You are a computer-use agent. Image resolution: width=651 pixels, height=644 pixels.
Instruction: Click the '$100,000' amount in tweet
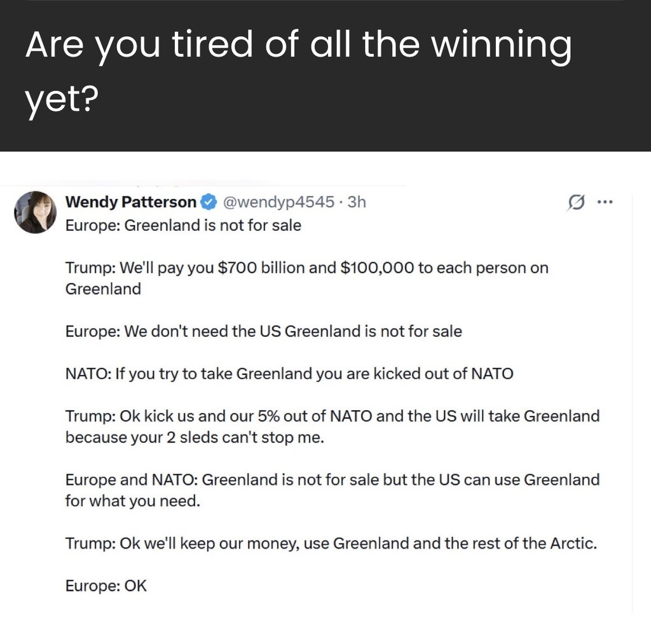376,268
